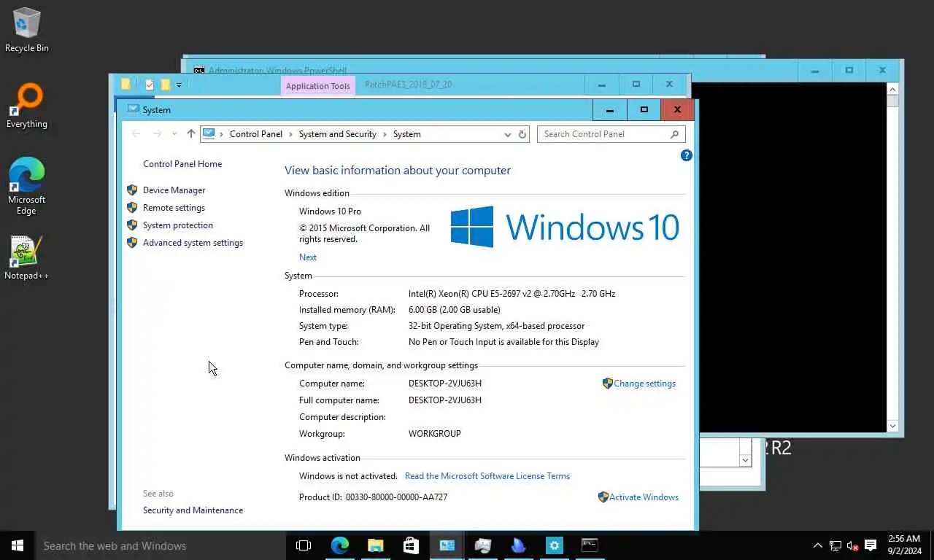
Task: Switch to the Control Panel System taskbar icon
Action: (447, 545)
